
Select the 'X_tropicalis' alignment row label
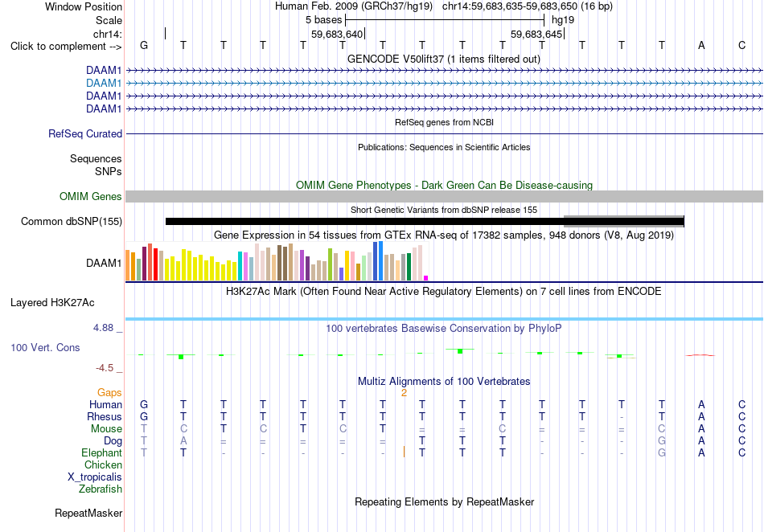pos(95,477)
